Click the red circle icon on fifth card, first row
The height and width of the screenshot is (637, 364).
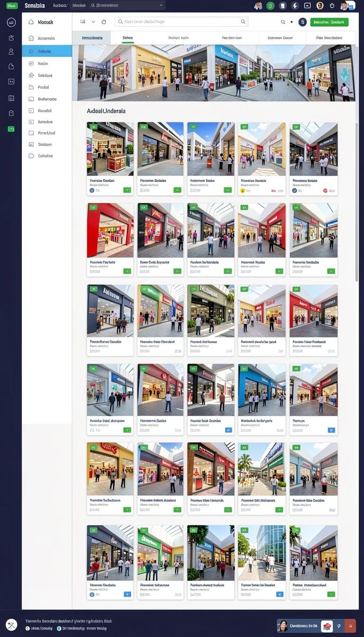point(325,190)
